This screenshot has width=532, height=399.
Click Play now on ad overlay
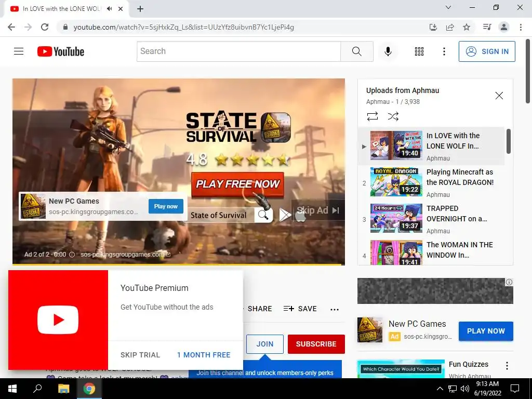tap(166, 206)
